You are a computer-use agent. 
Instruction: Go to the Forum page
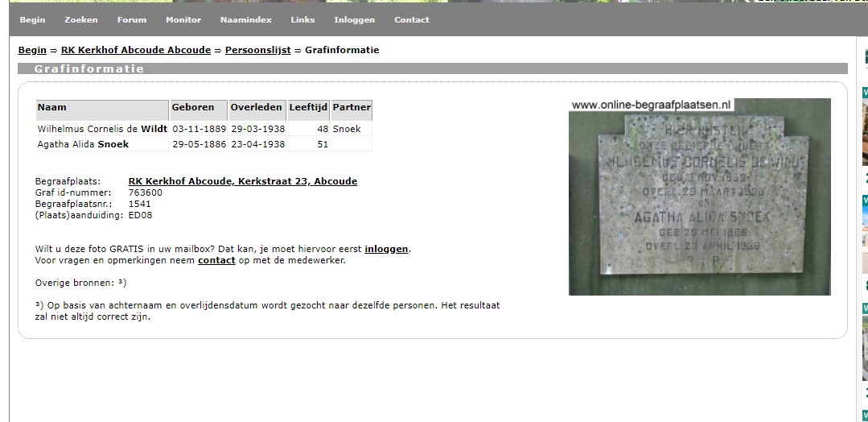point(132,20)
